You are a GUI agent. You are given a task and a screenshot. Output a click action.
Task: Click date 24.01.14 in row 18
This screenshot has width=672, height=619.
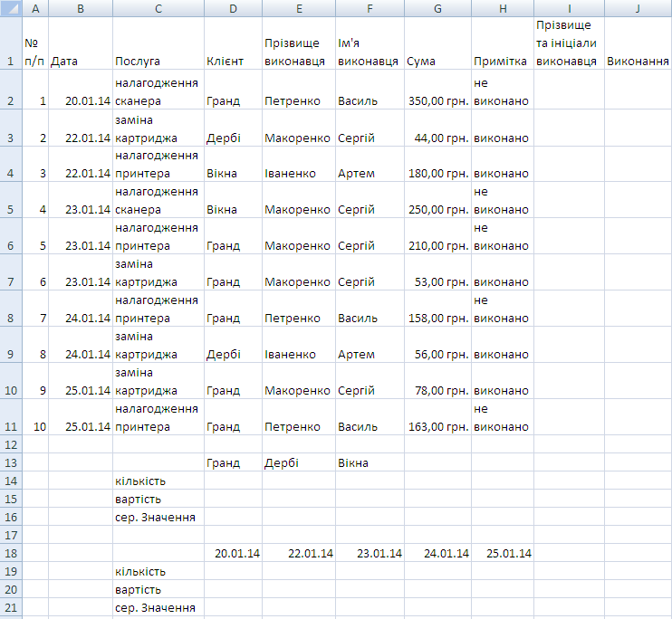point(437,553)
